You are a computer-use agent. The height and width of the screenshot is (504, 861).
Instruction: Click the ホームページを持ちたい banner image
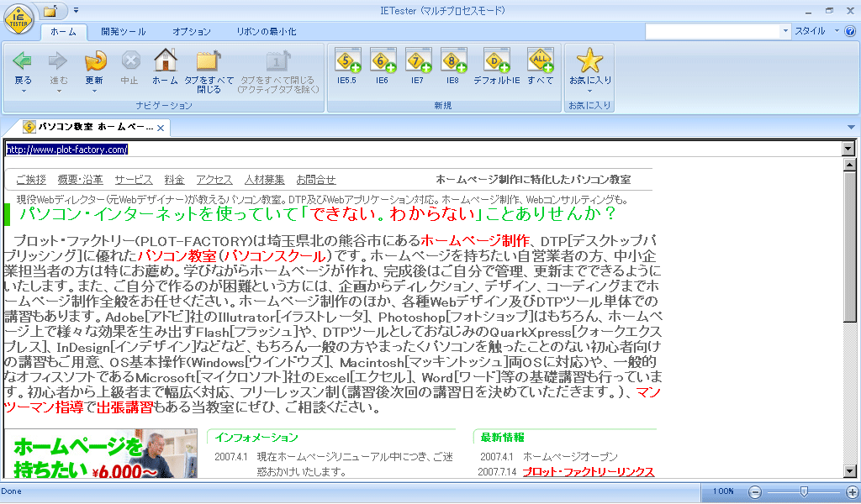[101, 454]
